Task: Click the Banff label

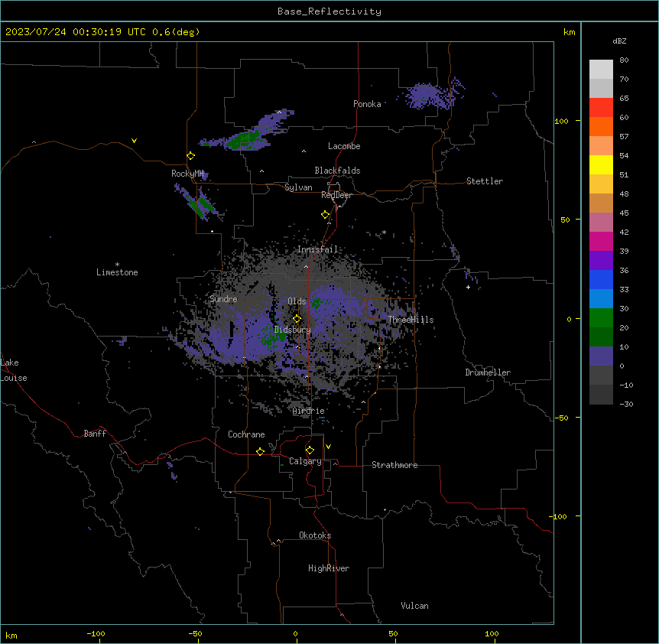Action: 95,434
